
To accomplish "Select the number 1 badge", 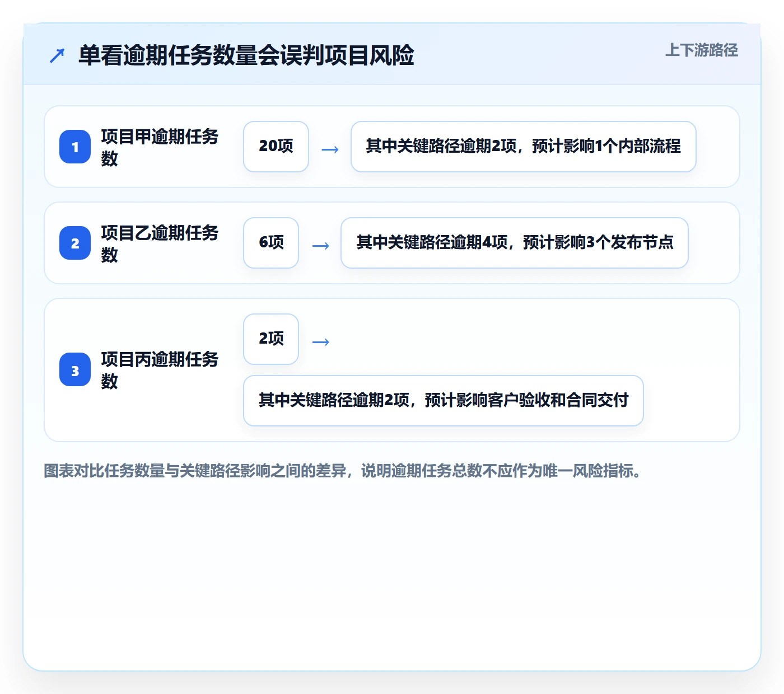I will pos(75,147).
